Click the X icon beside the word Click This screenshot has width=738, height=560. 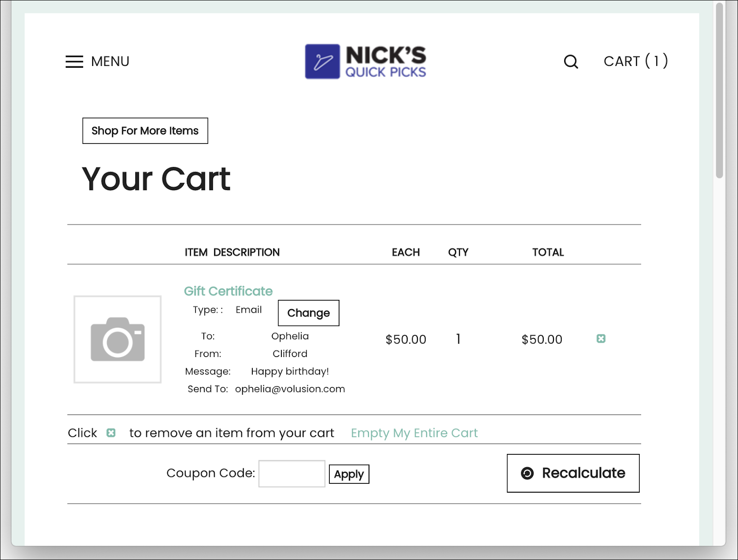pos(111,433)
